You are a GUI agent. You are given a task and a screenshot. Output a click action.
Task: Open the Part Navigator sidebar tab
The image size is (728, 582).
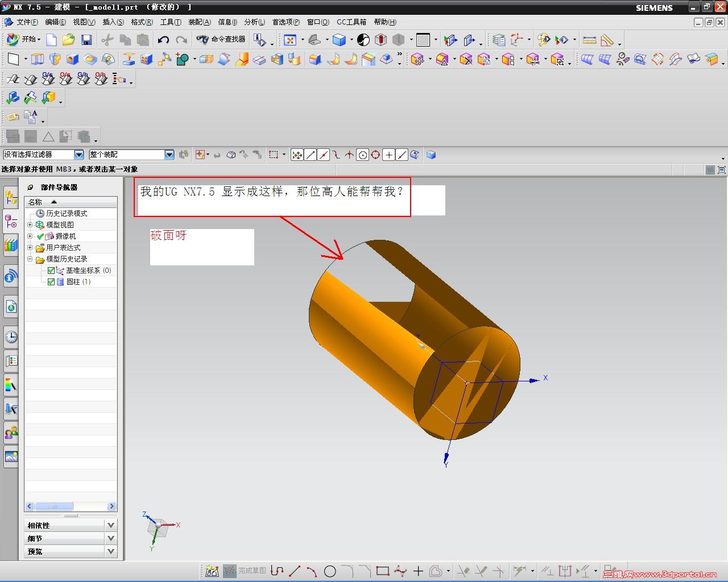11,221
